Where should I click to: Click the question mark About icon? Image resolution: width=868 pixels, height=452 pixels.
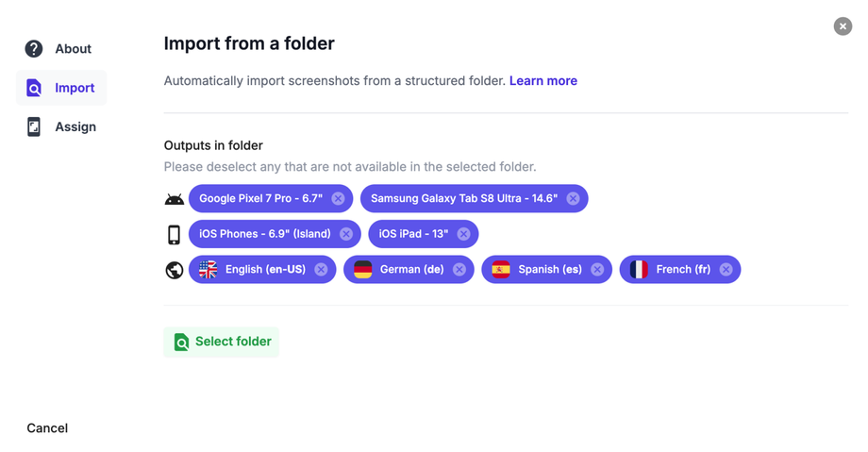(34, 49)
